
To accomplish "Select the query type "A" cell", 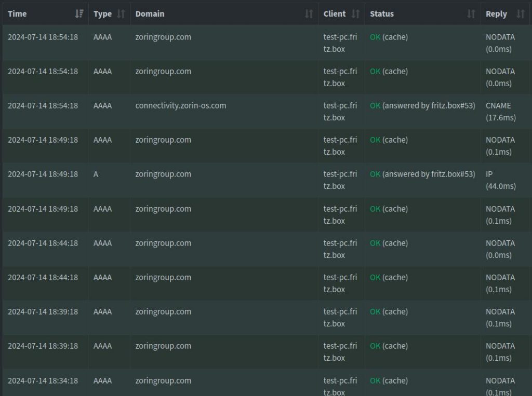I will point(96,174).
